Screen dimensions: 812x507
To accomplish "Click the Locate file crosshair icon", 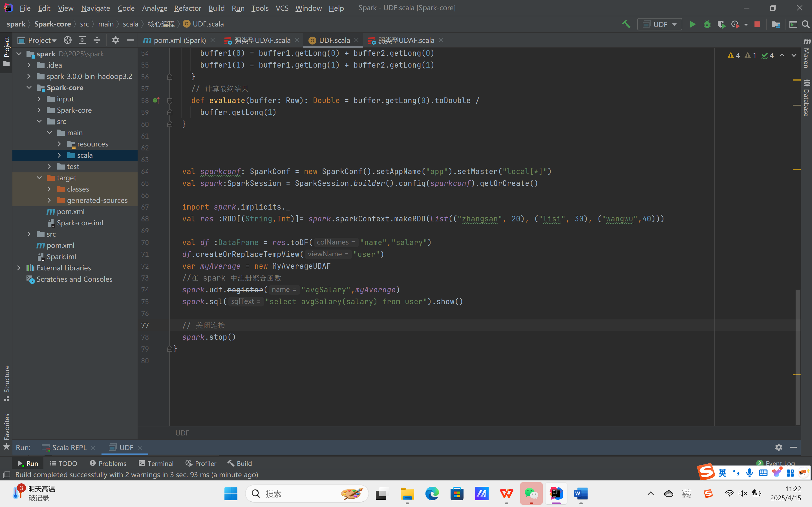I will [x=67, y=40].
